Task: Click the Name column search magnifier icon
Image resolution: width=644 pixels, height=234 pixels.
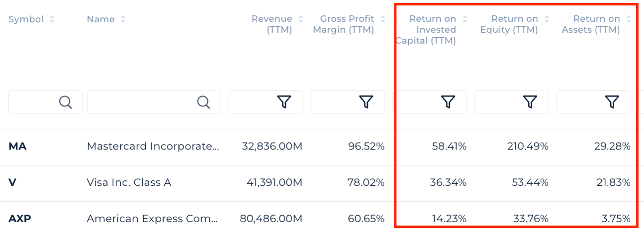Action: 203,102
